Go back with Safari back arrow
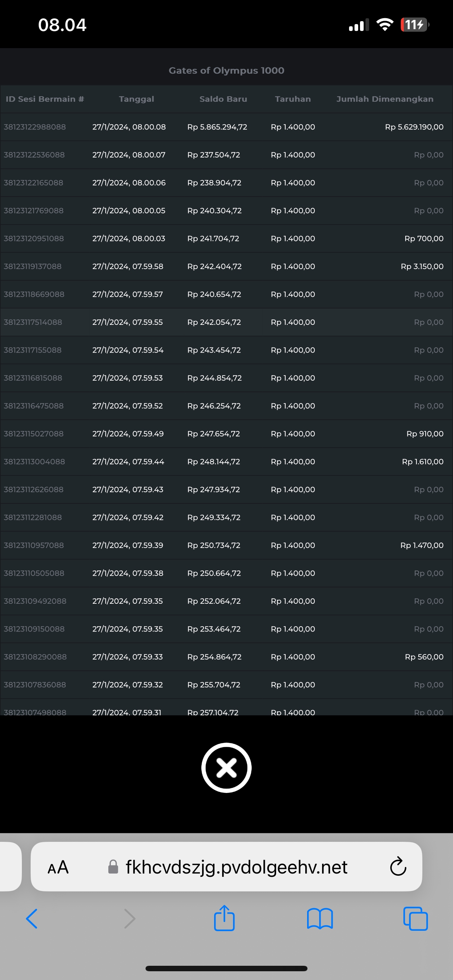 pyautogui.click(x=32, y=919)
